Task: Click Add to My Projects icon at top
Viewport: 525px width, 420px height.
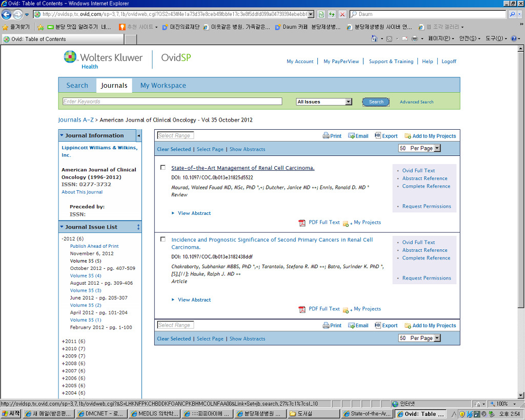Action: tap(408, 136)
